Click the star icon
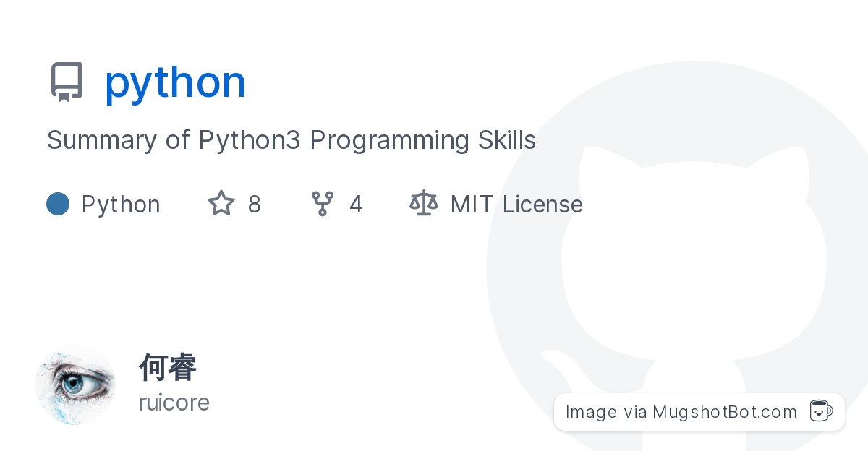The width and height of the screenshot is (868, 451). (221, 204)
